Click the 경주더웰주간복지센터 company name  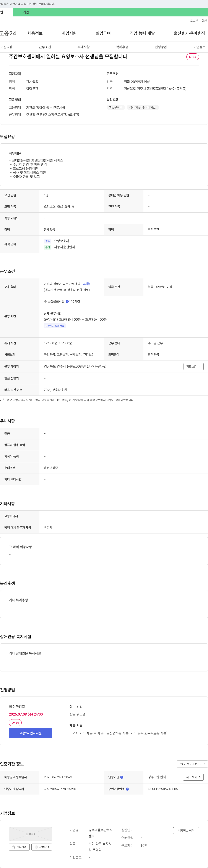101,833
